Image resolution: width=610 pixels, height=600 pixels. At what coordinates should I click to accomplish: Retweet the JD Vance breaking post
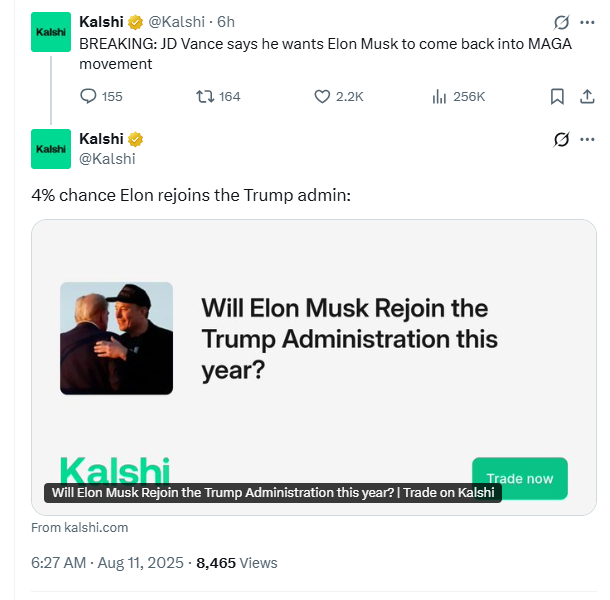(x=218, y=96)
